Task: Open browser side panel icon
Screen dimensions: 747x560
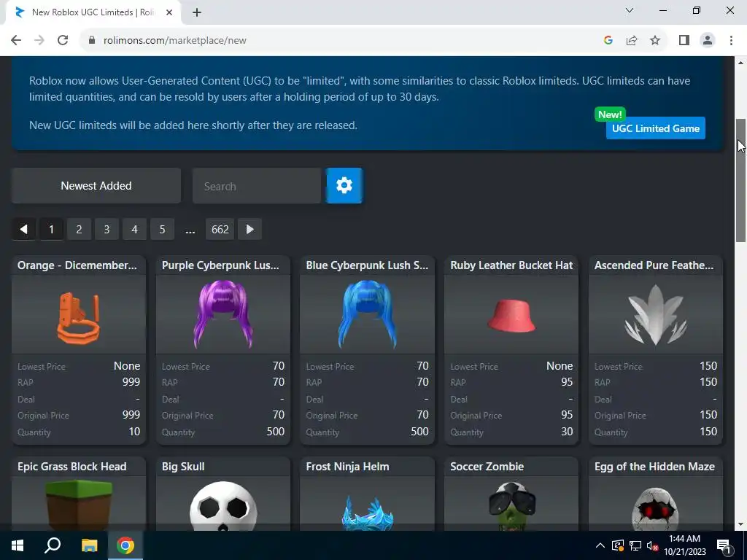Action: [x=684, y=41]
